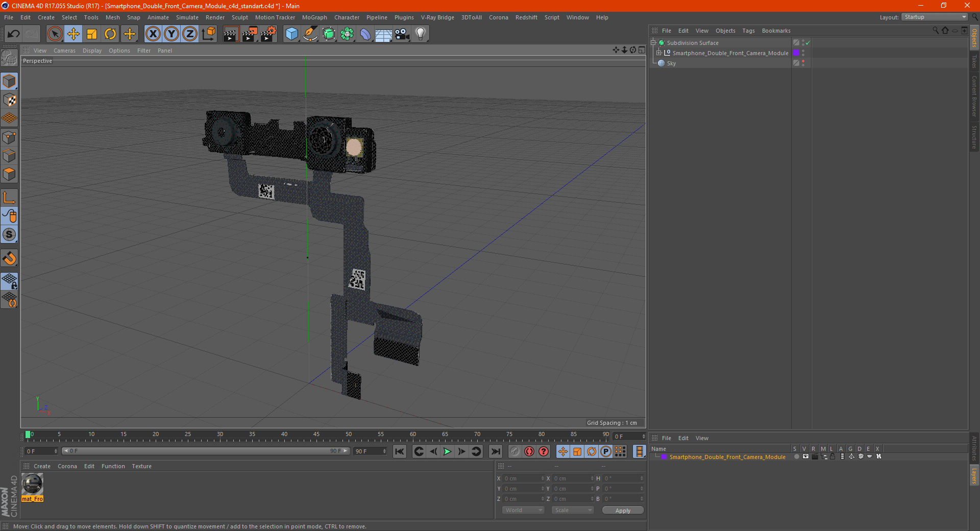Open the Content Browser side tab
The height and width of the screenshot is (531, 980).
(x=974, y=96)
